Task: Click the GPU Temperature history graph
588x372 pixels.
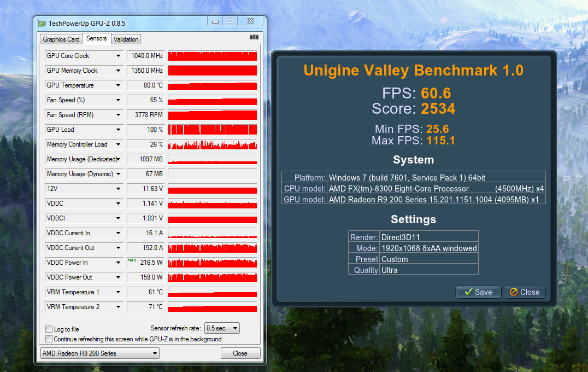Action: pyautogui.click(x=212, y=85)
